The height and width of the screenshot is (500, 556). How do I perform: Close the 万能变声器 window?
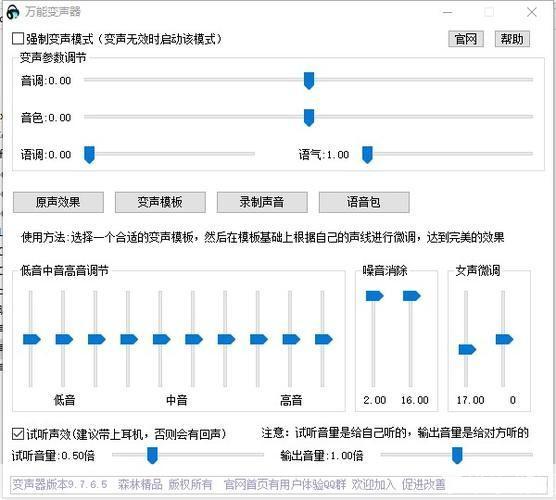[532, 12]
